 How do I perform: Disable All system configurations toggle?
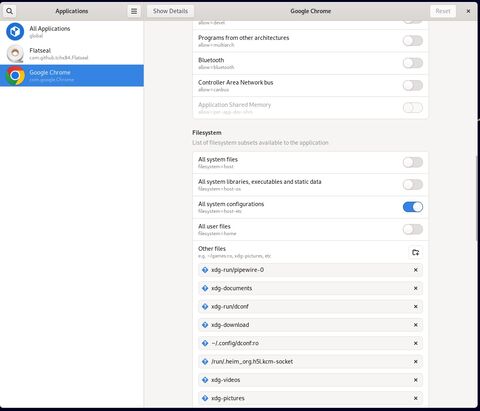coord(413,207)
